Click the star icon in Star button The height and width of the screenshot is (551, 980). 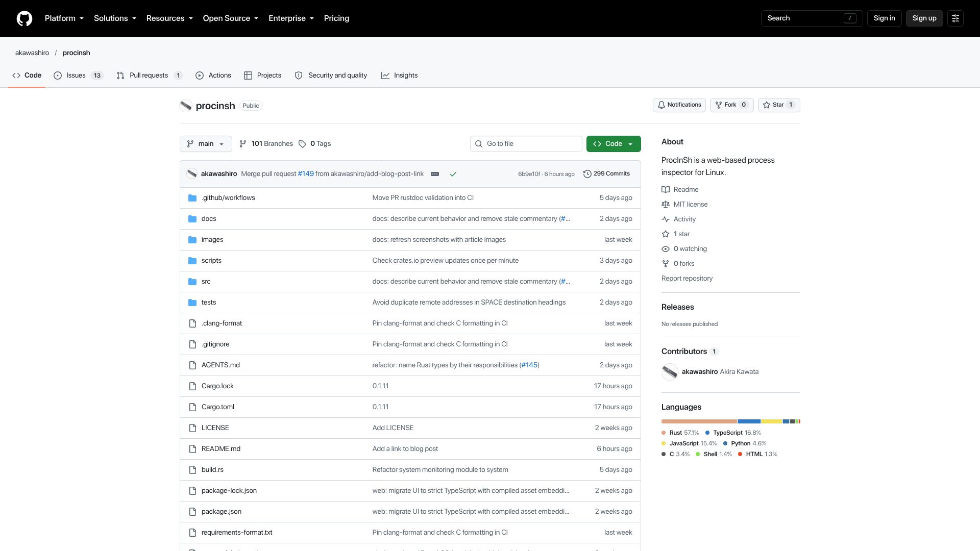pos(767,105)
